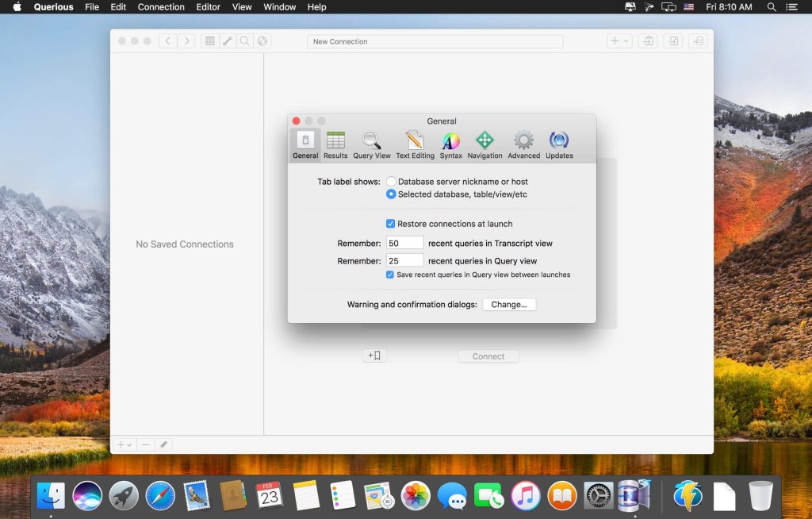Click the Connect button
812x519 pixels.
tap(488, 356)
